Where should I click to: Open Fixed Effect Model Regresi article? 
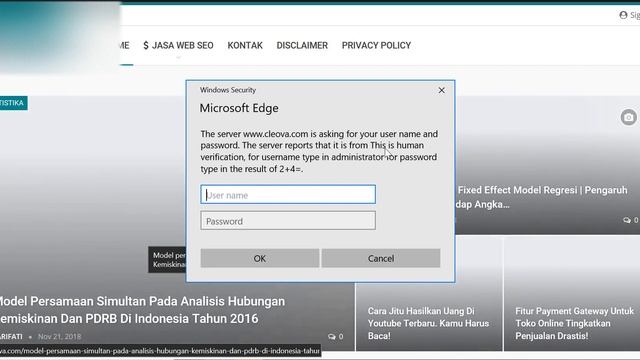[x=542, y=197]
